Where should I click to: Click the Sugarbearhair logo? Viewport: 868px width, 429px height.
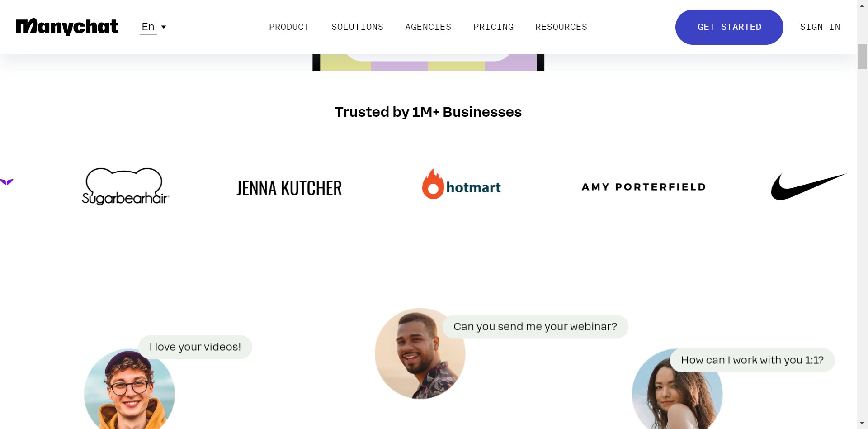pyautogui.click(x=125, y=186)
